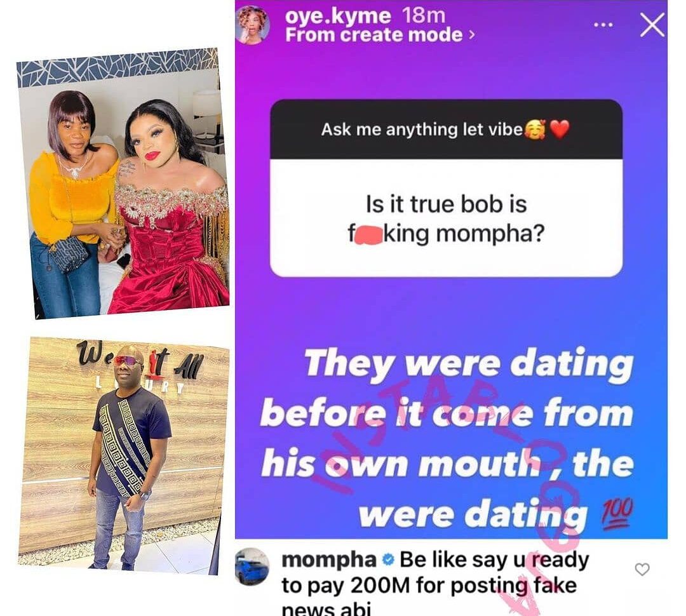The height and width of the screenshot is (616, 686).
Task: Tap the 'Ask me anything let vibe' header
Action: (447, 130)
